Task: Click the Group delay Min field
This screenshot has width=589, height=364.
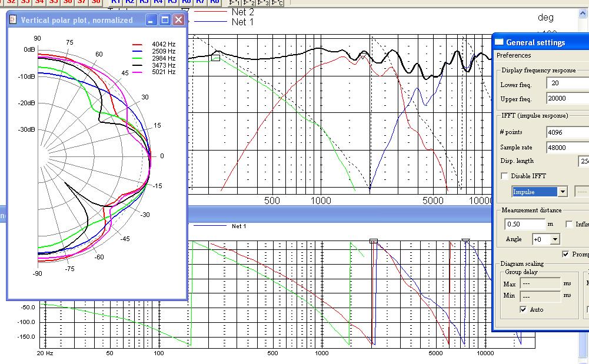Action: tap(540, 296)
